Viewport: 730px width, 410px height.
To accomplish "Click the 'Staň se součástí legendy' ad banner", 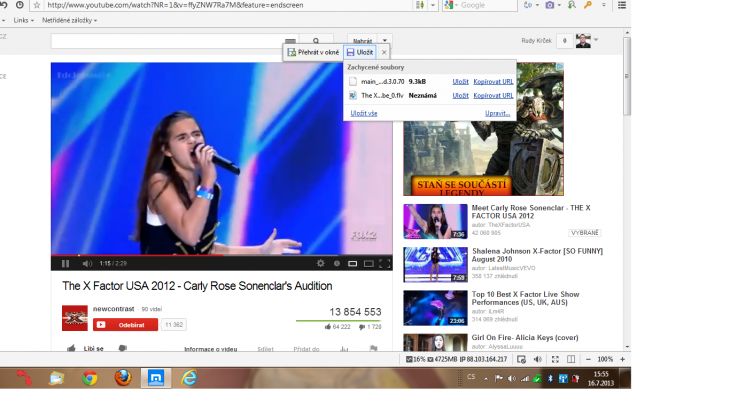I will coord(483,129).
